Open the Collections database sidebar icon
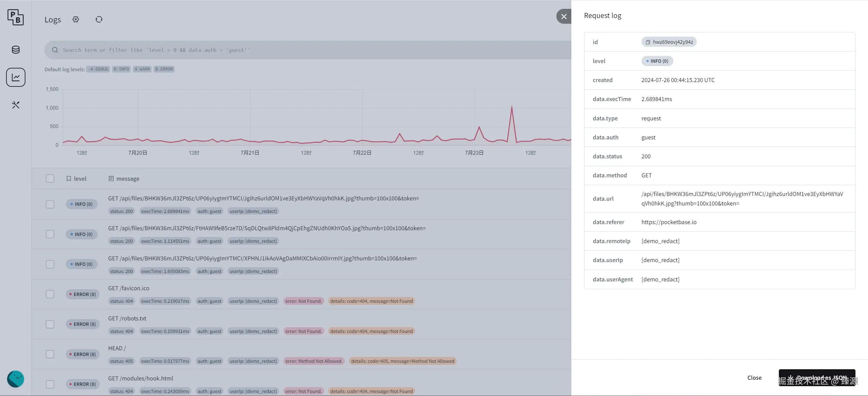The height and width of the screenshot is (396, 868). click(x=16, y=50)
